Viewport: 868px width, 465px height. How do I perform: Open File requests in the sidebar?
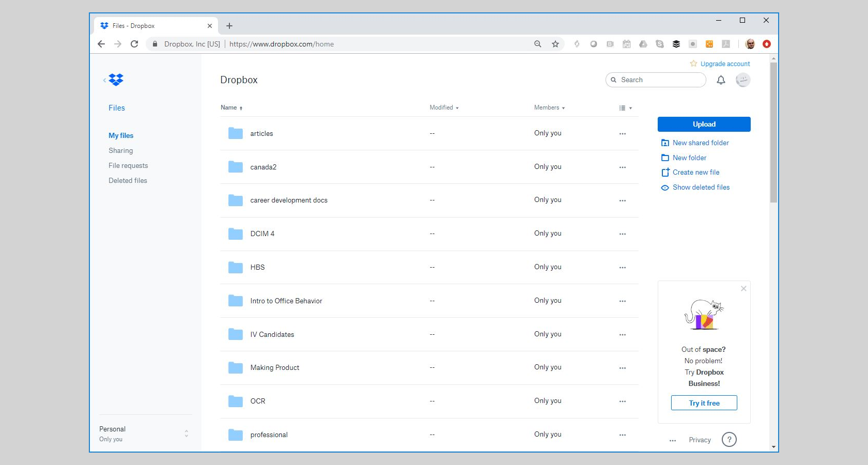click(x=128, y=165)
